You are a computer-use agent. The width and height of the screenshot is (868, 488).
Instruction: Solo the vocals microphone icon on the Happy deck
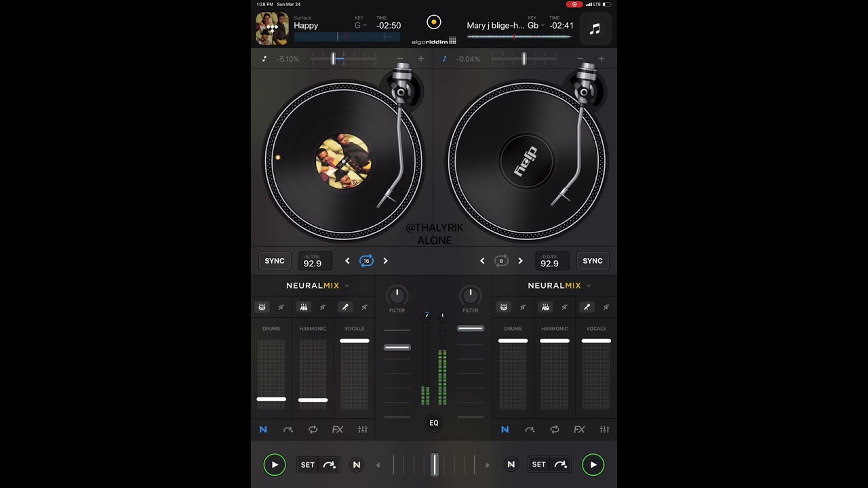[x=345, y=307]
